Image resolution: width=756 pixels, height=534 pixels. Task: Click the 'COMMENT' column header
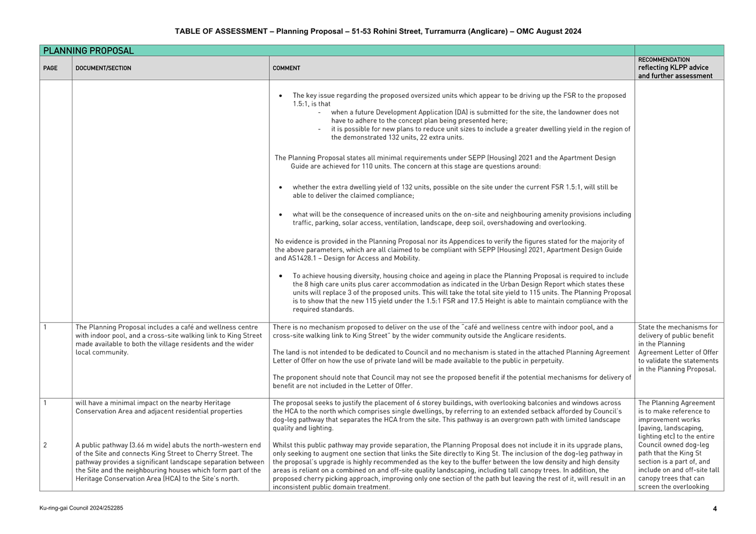click(x=286, y=69)
